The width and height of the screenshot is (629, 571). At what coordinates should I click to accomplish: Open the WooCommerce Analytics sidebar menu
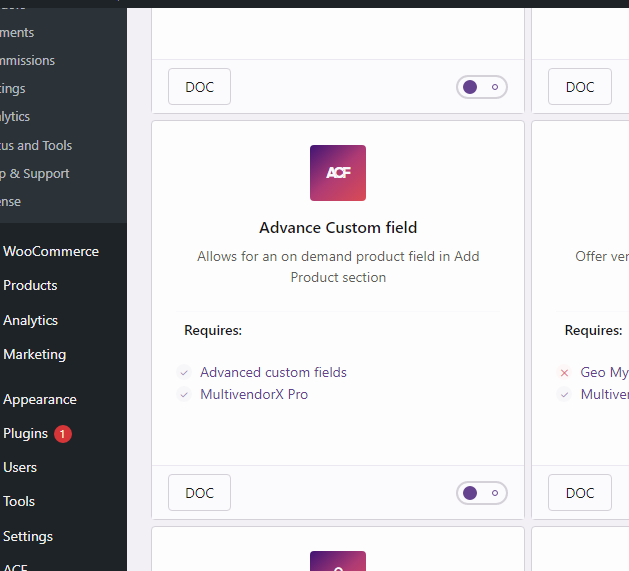point(30,320)
